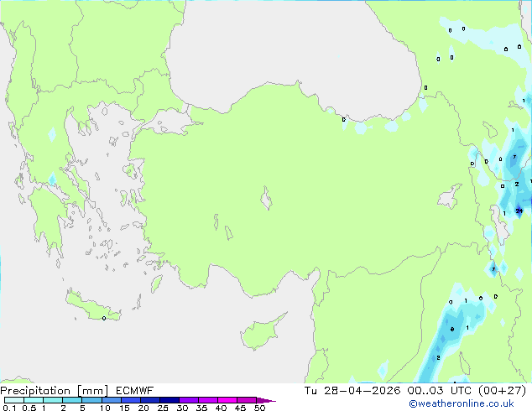Screen dimensions: 532x411
Task: Click the purple swatch between 30 and 35
Action: [189, 400]
